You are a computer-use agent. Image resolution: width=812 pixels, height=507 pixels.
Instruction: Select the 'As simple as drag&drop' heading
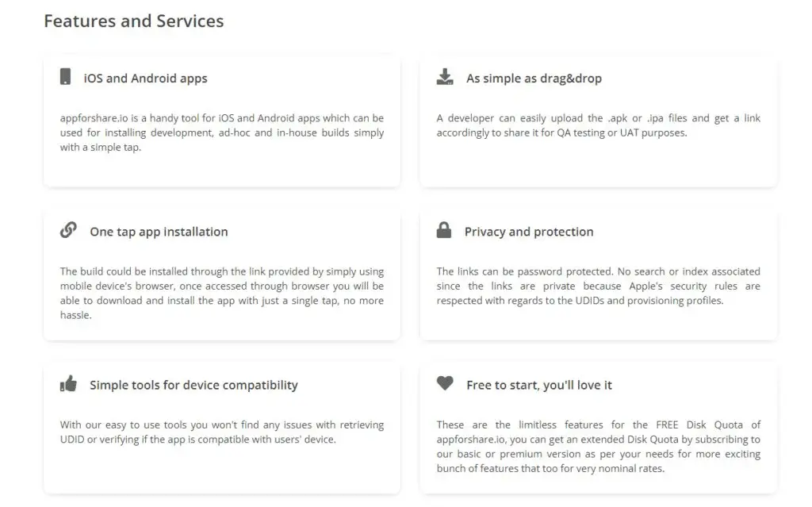click(534, 79)
